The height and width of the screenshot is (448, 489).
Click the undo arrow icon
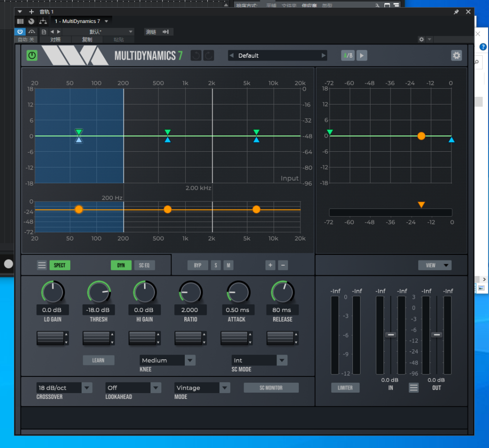pos(196,56)
